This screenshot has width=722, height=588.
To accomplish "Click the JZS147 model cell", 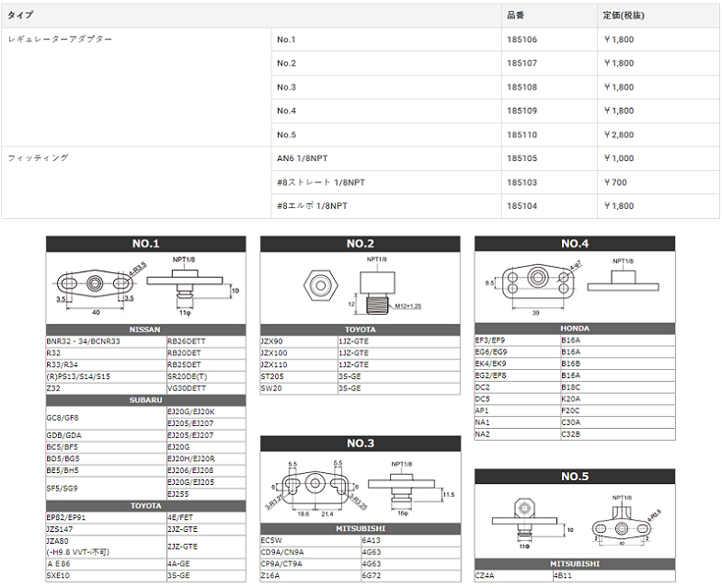I will tap(107, 529).
